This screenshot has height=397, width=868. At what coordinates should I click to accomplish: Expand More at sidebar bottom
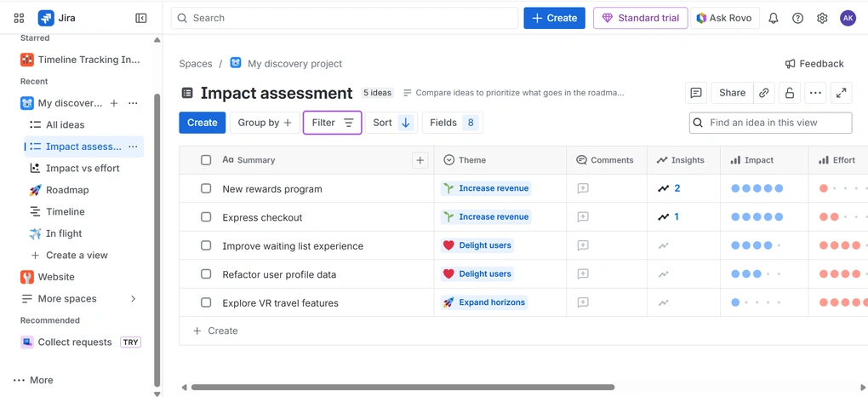click(33, 380)
